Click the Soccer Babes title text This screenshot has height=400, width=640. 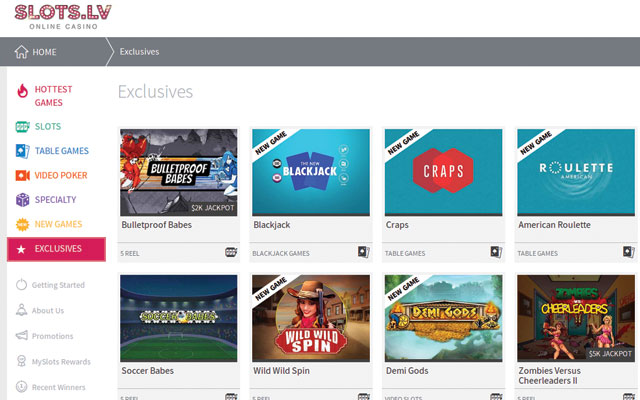click(147, 371)
